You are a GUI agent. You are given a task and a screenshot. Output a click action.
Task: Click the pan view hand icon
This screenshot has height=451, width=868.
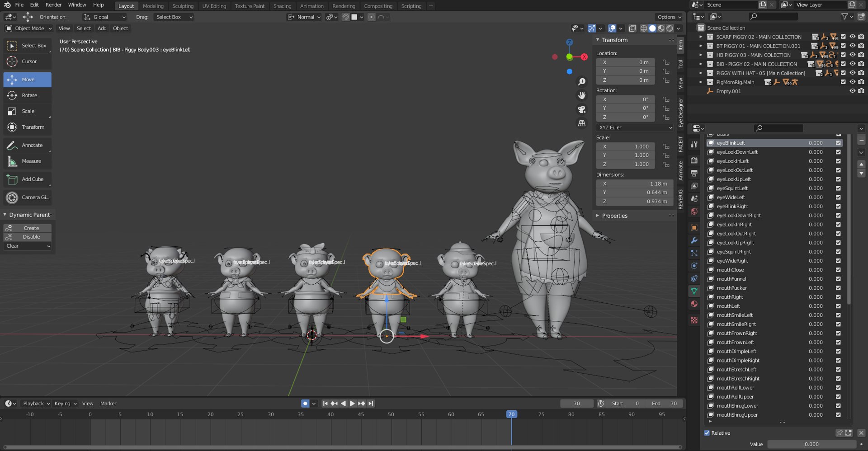tap(582, 95)
